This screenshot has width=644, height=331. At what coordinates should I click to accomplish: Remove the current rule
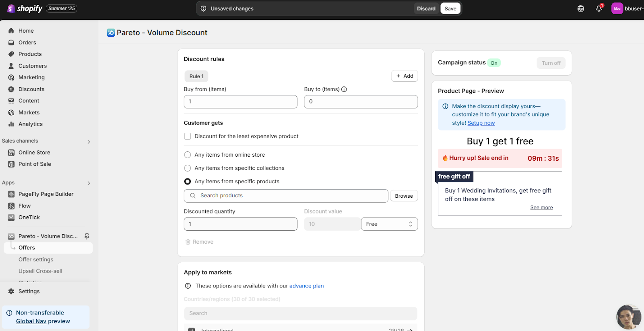(199, 242)
